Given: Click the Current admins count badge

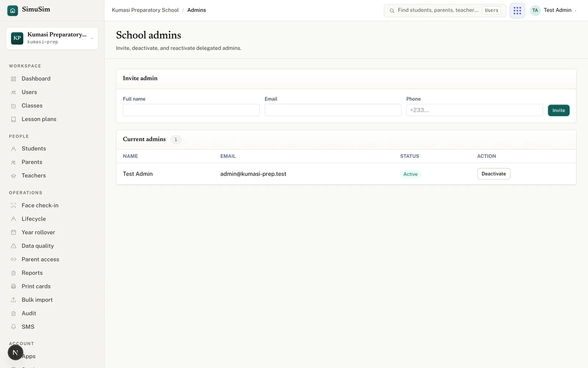Looking at the screenshot, I should pyautogui.click(x=176, y=139).
